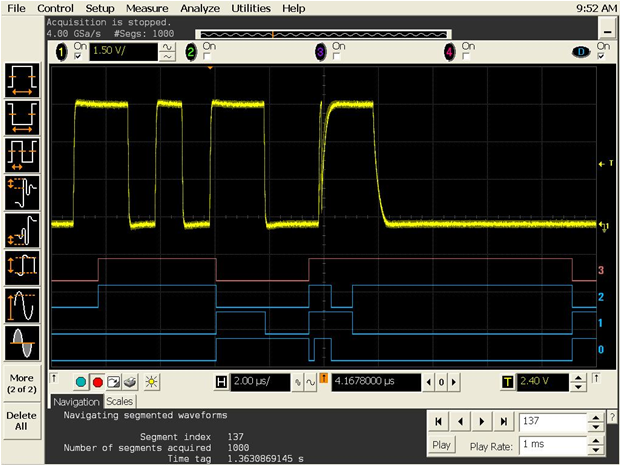620x465 pixels.
Task: Click the clear display eraser icon
Action: tap(130, 382)
